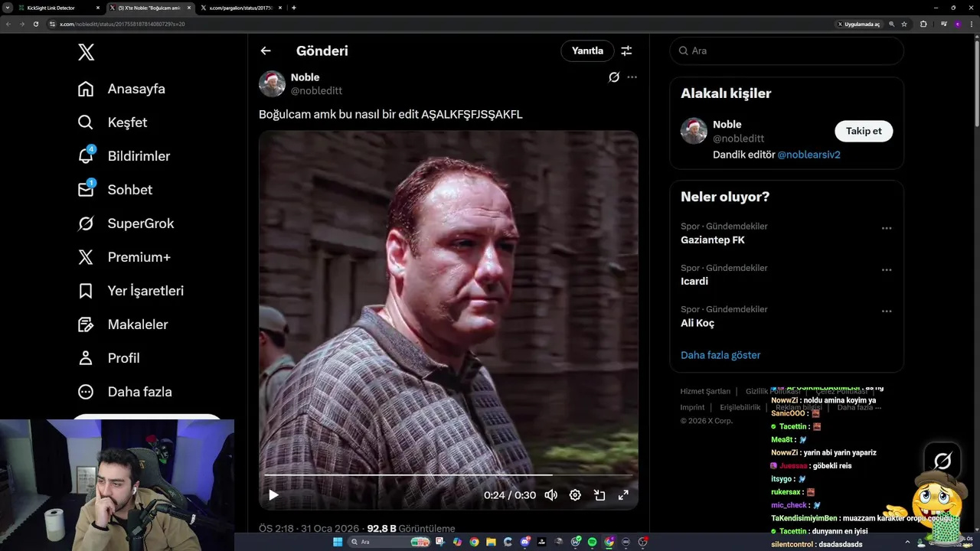980x551 pixels.
Task: Open Hizmet Şartları footer link
Action: click(705, 391)
